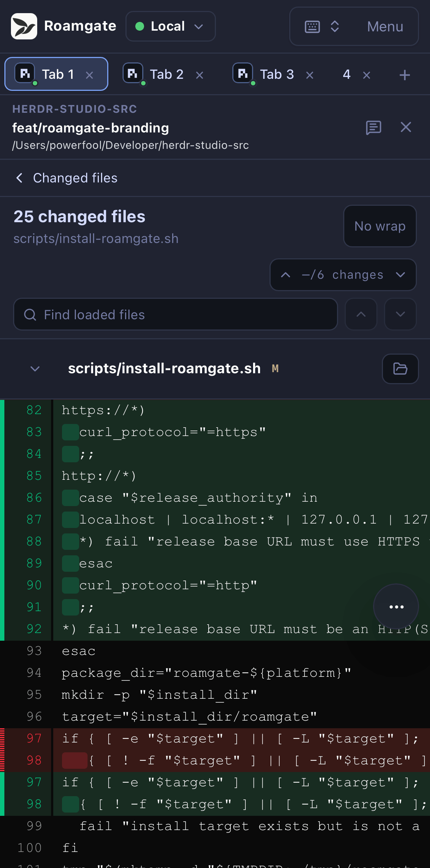Click the floating three-dots action button

tap(396, 607)
